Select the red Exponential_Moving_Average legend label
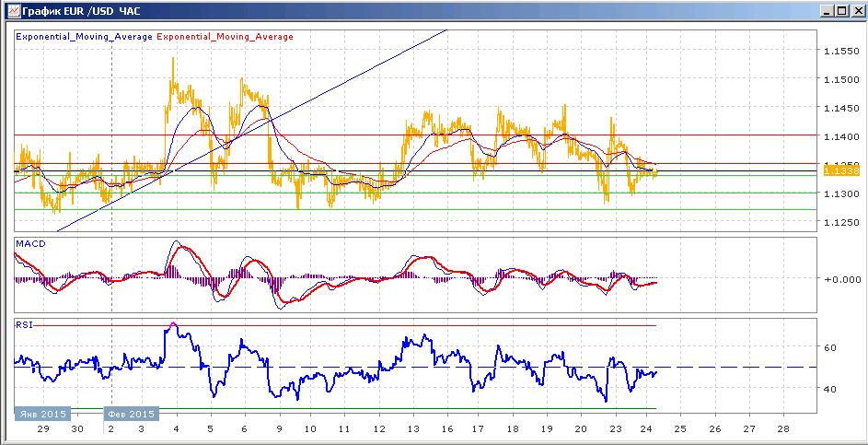868x445 pixels. click(226, 37)
